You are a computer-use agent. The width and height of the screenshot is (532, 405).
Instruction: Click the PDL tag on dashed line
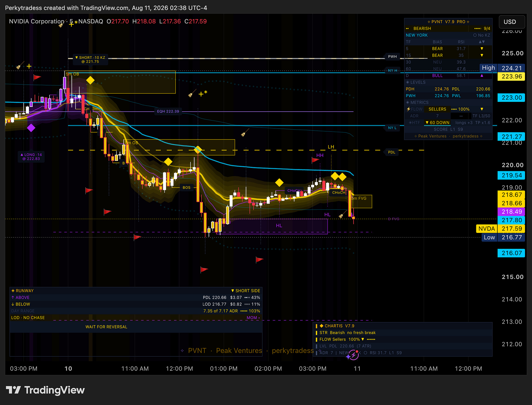click(392, 152)
